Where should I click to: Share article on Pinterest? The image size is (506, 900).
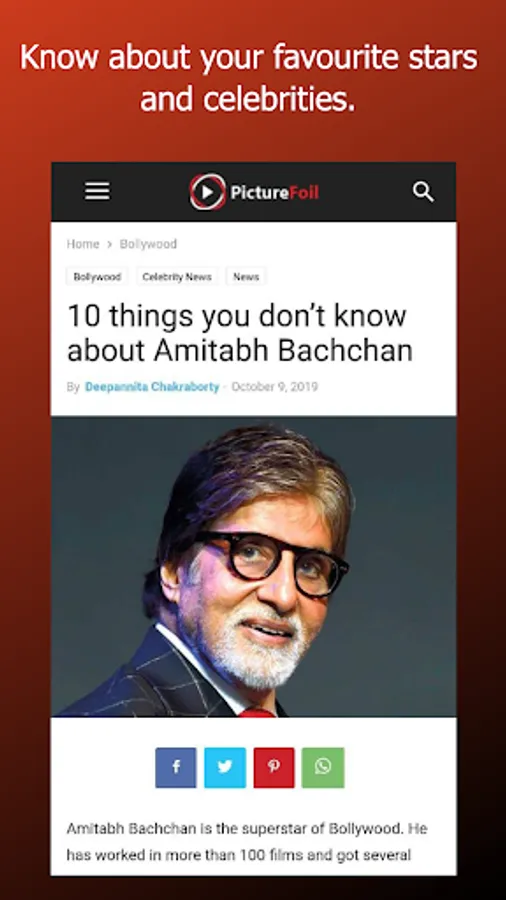(274, 767)
